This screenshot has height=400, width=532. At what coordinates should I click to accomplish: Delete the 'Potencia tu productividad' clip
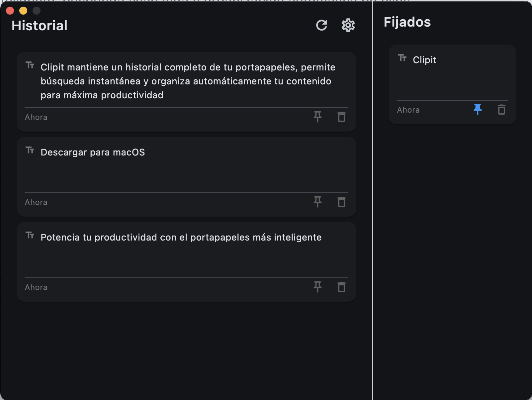(341, 287)
